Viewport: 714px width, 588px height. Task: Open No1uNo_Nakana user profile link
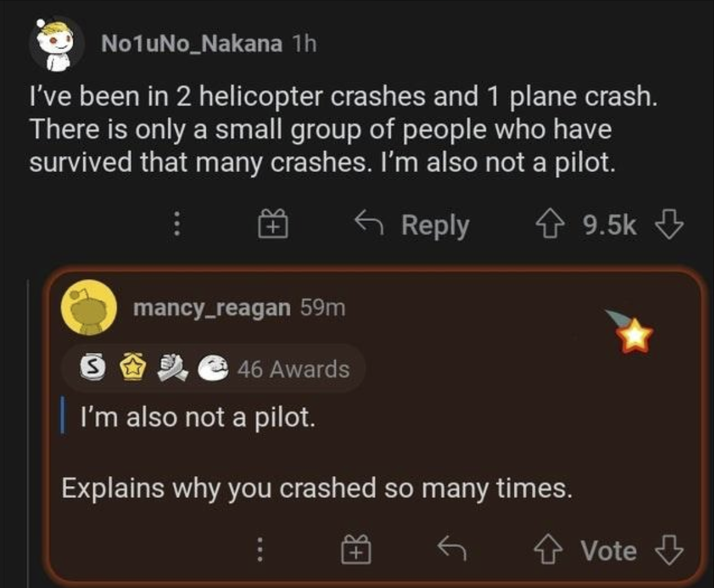(x=191, y=44)
